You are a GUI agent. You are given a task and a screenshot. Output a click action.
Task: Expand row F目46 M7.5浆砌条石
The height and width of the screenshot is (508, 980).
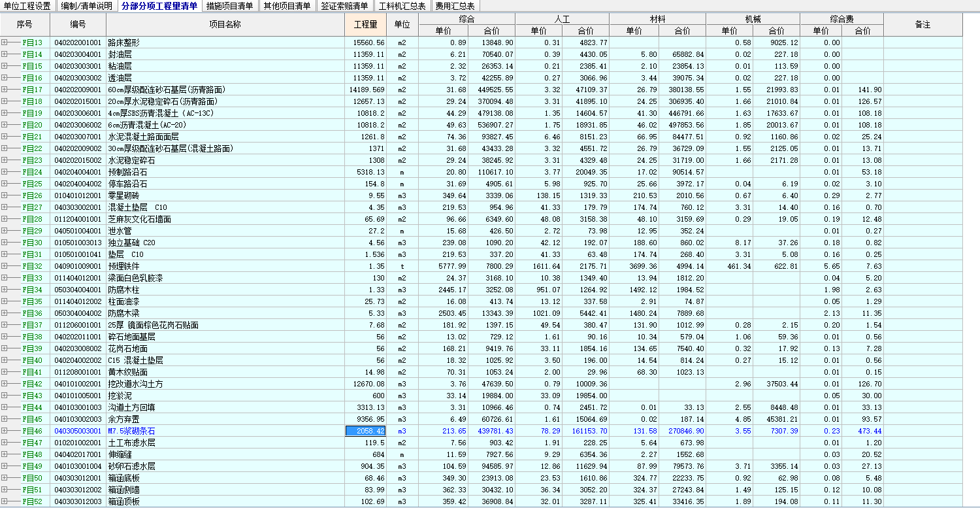4,431
